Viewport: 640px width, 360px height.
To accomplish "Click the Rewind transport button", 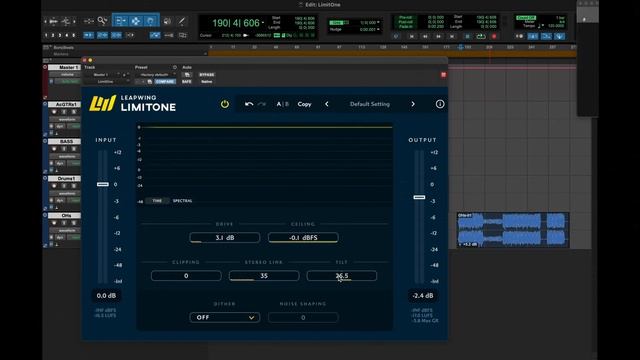I will (x=425, y=36).
